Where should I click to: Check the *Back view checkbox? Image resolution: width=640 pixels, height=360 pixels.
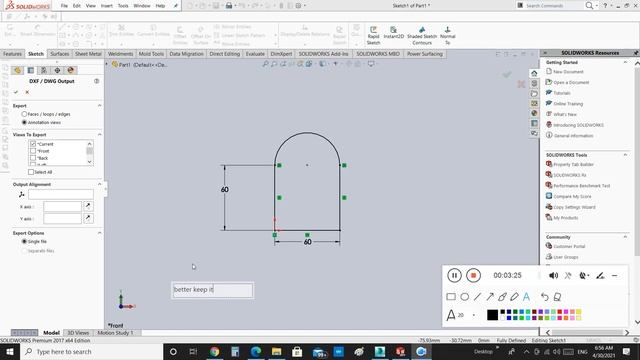tap(33, 158)
